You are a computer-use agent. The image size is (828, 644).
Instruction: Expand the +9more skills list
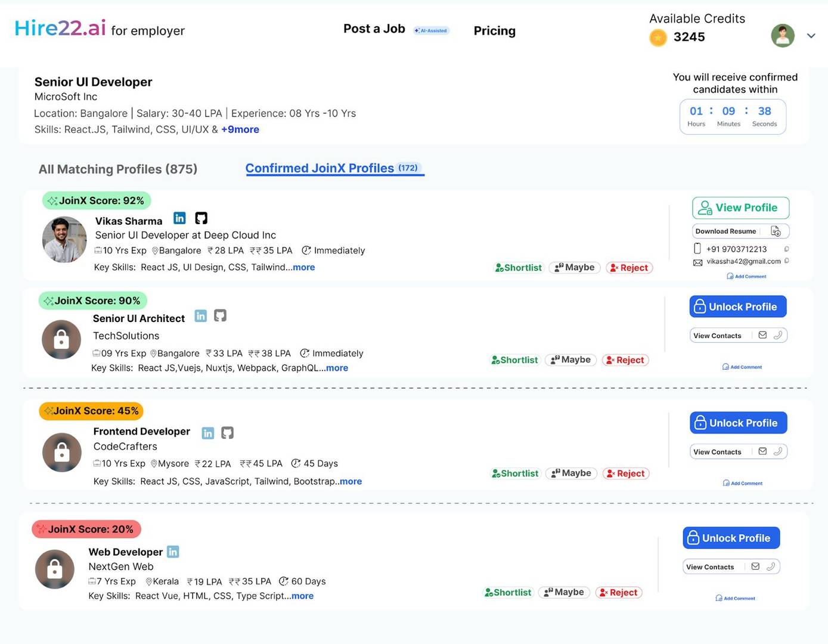240,129
